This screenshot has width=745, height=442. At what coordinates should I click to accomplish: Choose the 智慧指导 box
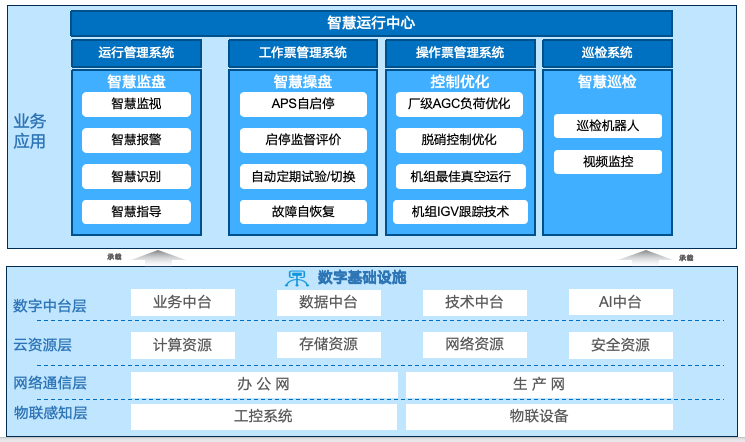(136, 211)
